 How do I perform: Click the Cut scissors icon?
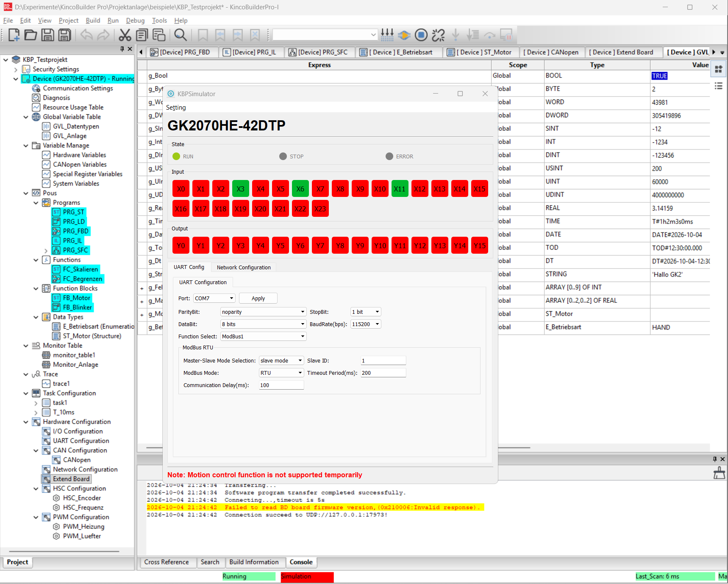(x=125, y=35)
